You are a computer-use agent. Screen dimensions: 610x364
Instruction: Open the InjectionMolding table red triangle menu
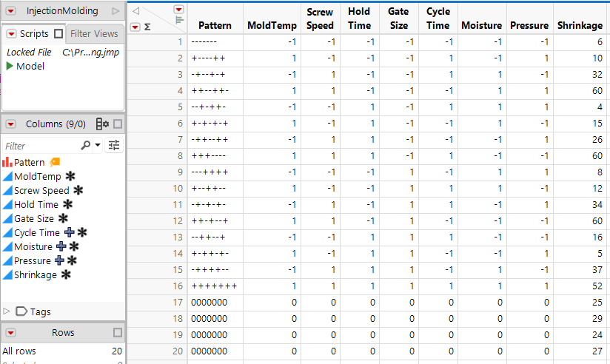click(x=11, y=11)
